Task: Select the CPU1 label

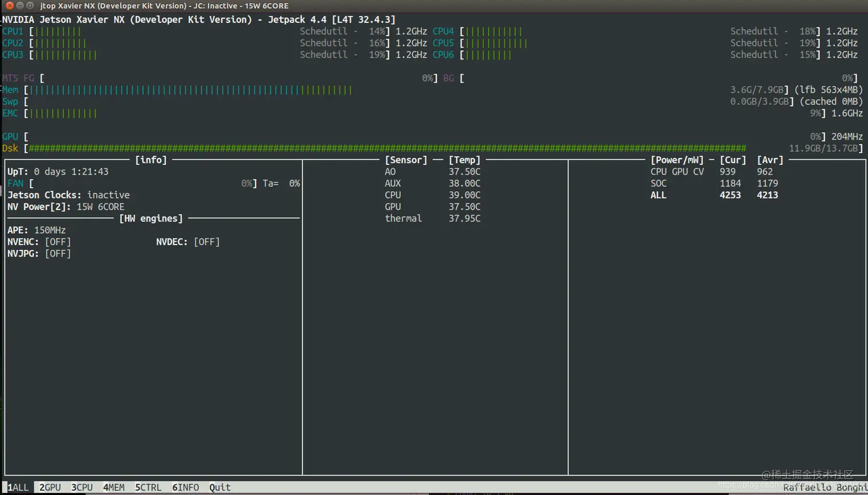Action: [13, 32]
